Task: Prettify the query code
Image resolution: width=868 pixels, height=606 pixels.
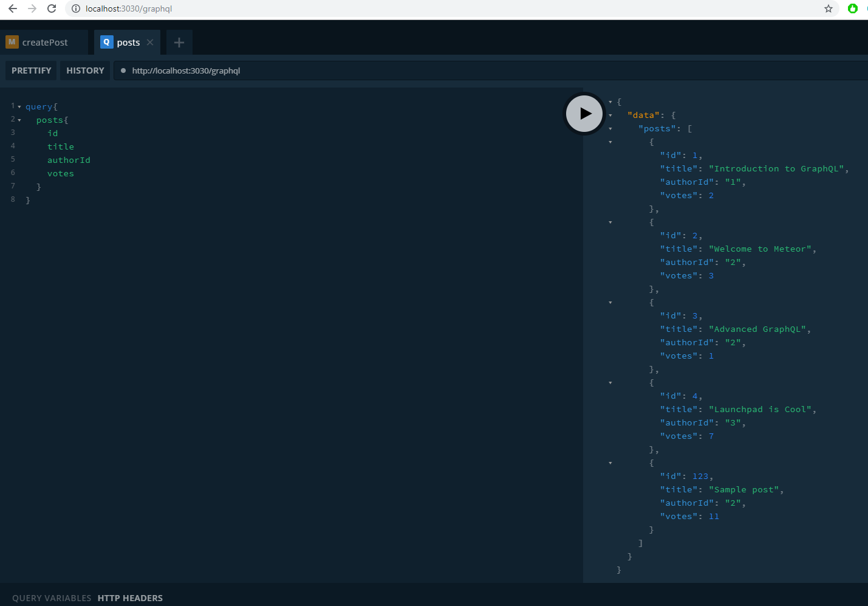Action: 31,71
